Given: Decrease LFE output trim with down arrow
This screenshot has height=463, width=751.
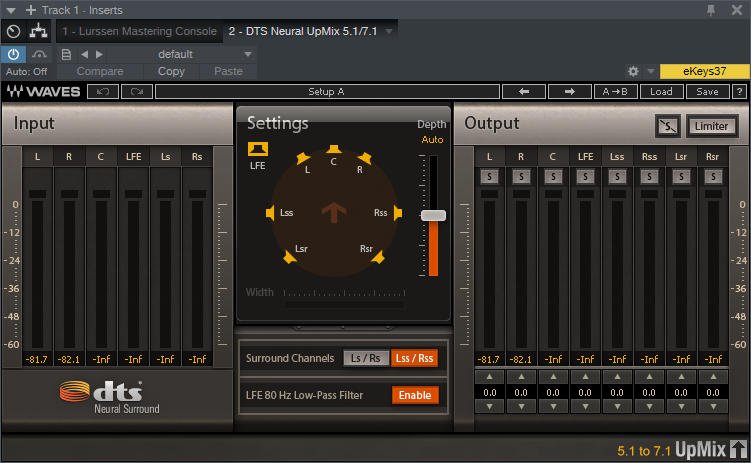Looking at the screenshot, I should pyautogui.click(x=585, y=407).
